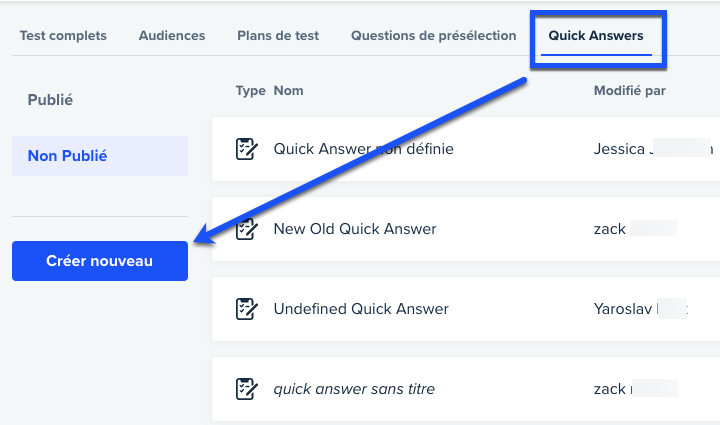
Task: Click the Type column header
Action: tap(251, 91)
